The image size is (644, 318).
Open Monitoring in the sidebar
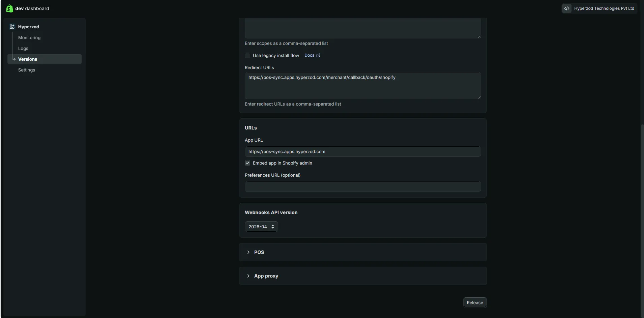point(29,37)
